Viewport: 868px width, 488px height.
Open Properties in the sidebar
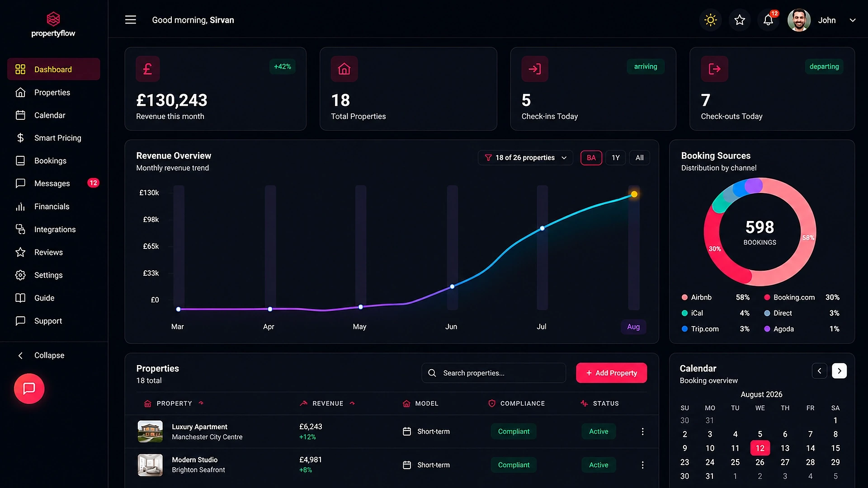coord(53,92)
